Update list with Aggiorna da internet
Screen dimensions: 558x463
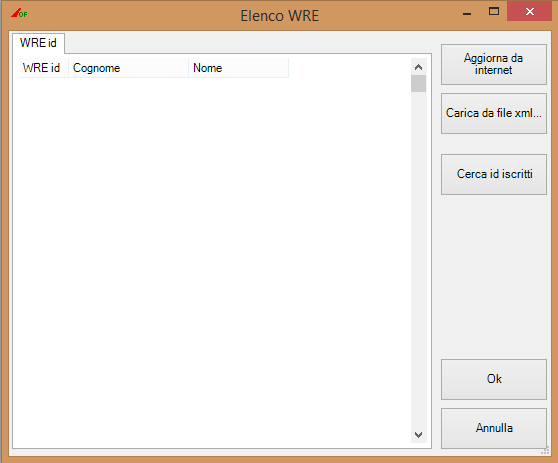point(494,64)
